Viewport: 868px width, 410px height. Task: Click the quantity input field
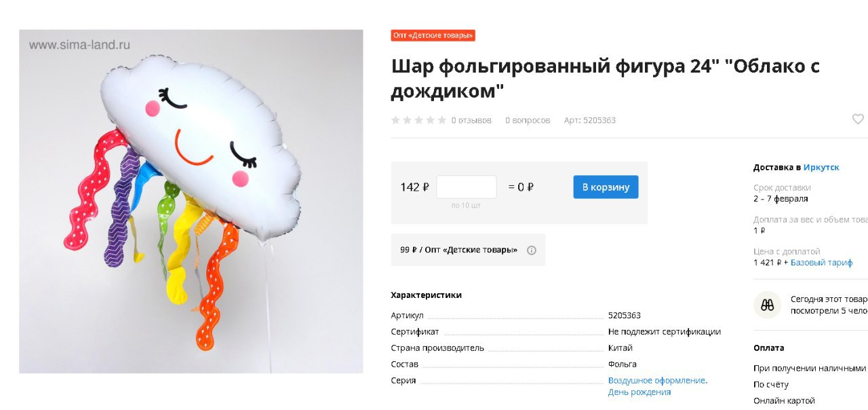coord(467,187)
